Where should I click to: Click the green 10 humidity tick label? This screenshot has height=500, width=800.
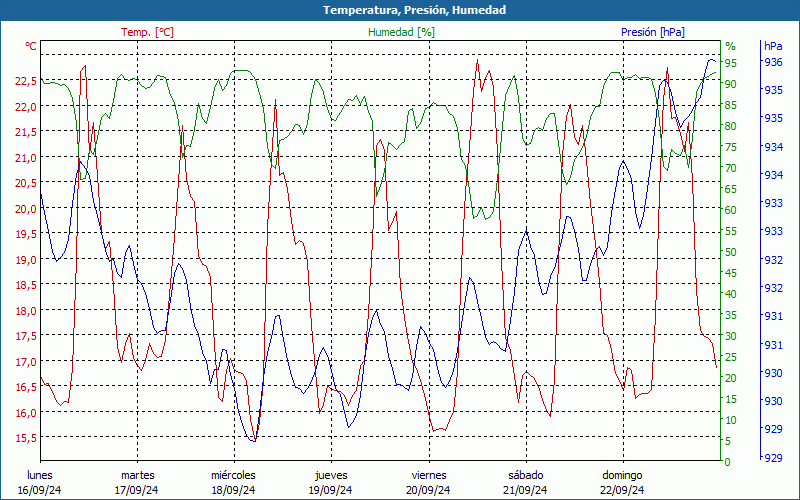click(x=730, y=420)
